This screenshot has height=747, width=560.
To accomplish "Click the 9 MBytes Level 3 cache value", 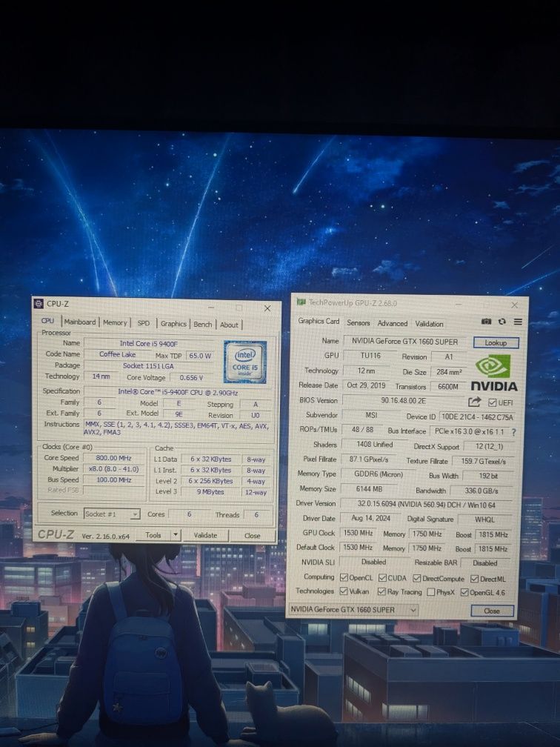I will click(210, 491).
